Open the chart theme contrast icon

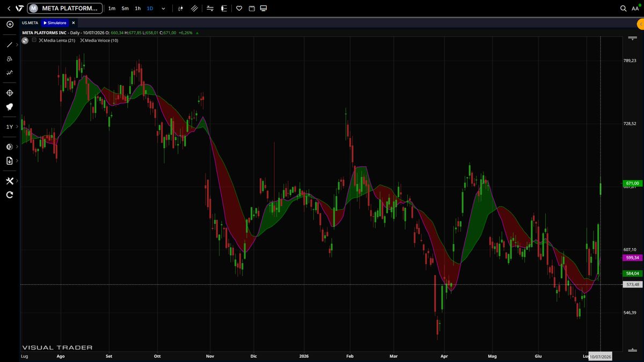[10, 146]
